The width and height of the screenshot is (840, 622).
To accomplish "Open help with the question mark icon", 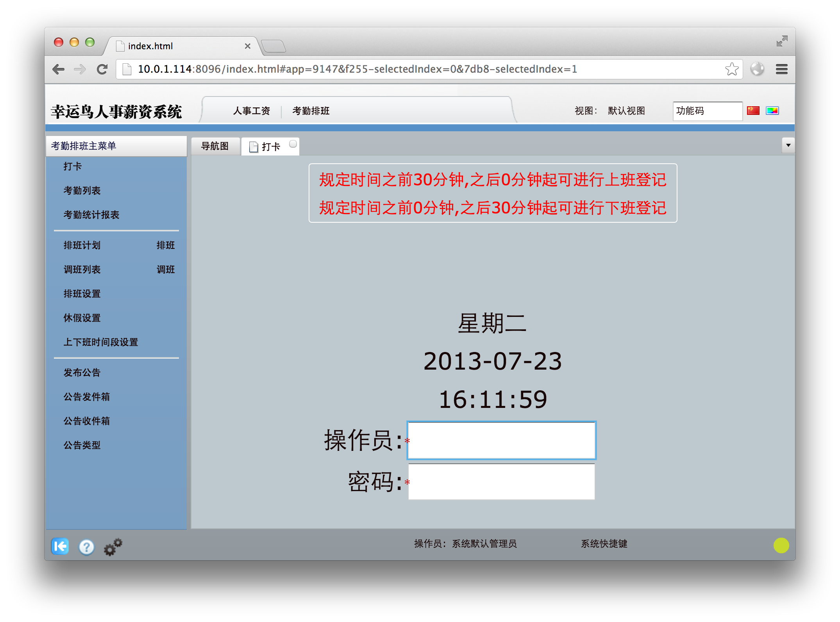I will point(86,547).
